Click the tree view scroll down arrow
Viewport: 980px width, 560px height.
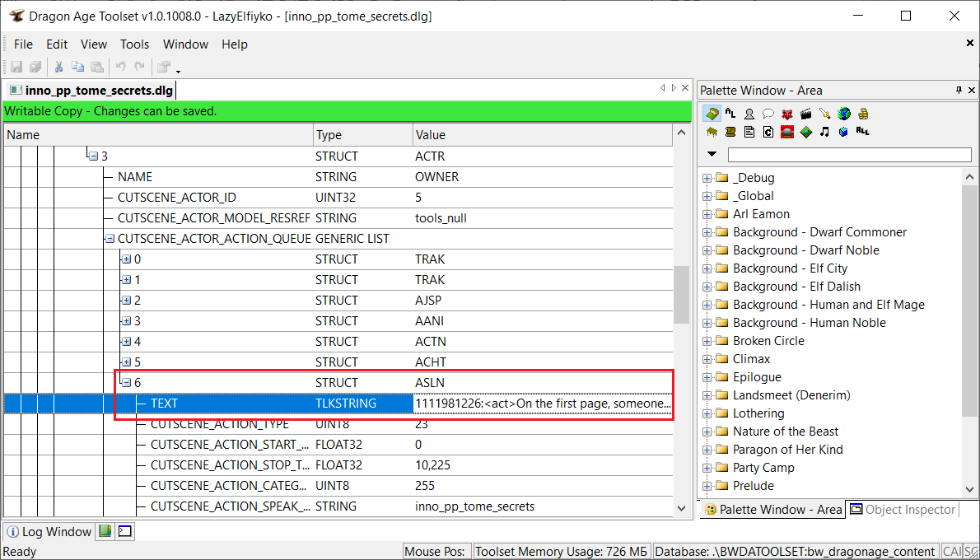click(680, 508)
